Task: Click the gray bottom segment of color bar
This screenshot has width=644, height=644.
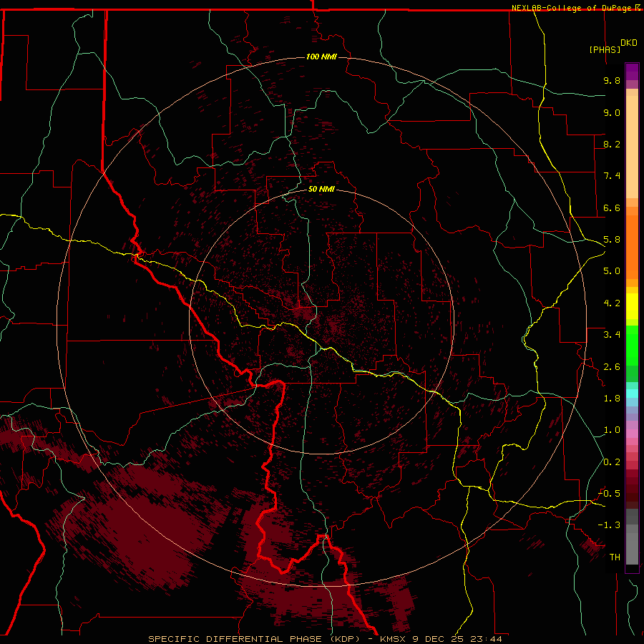Action: 632,545
